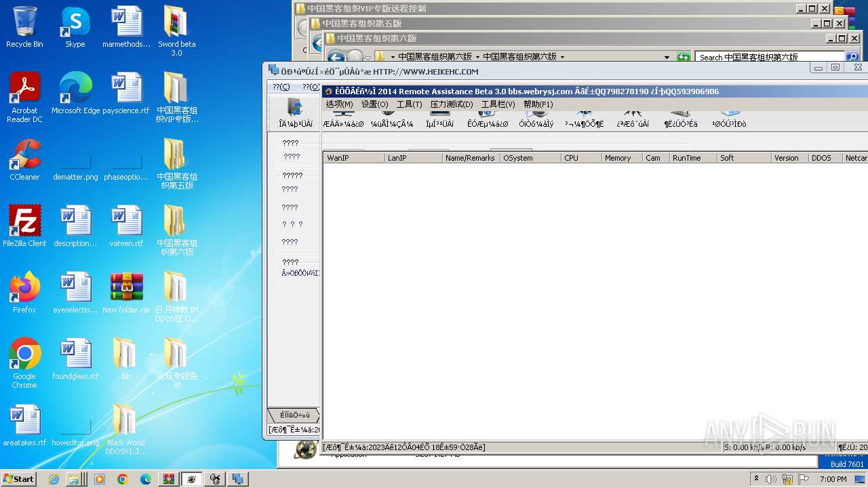Image resolution: width=868 pixels, height=488 pixels.
Task: Click the DDOS column header
Action: coord(825,158)
